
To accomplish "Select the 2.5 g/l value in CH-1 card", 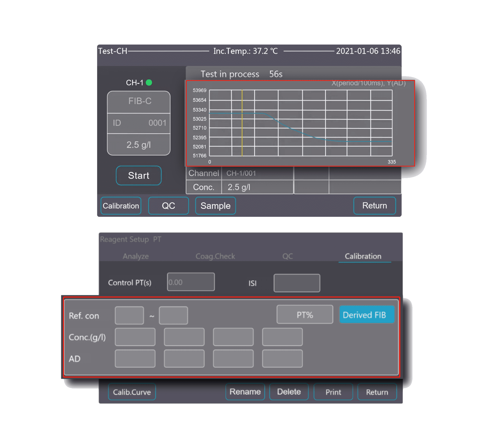I will (x=139, y=145).
